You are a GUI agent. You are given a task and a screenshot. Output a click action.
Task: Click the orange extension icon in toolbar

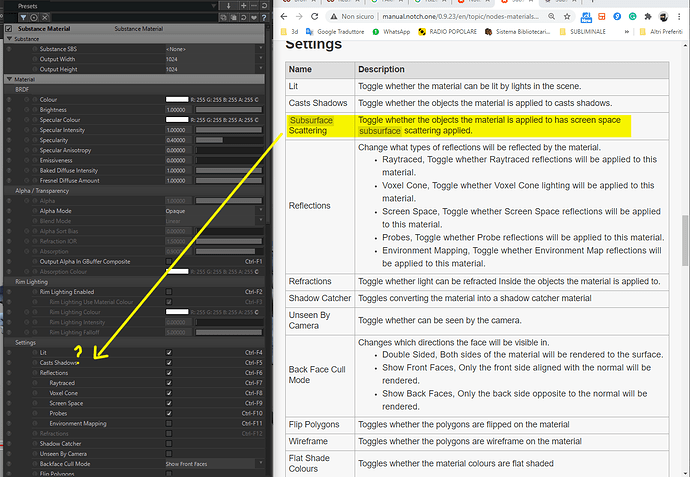[x=602, y=16]
